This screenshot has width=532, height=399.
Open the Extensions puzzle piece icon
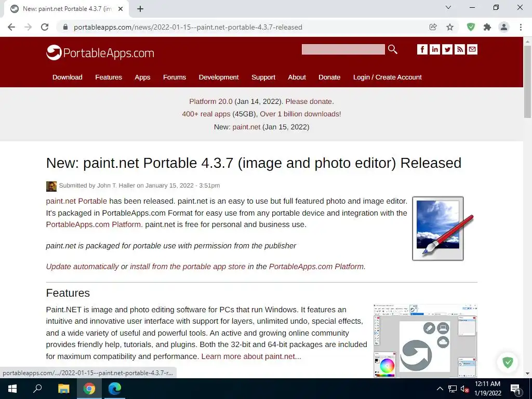(487, 27)
